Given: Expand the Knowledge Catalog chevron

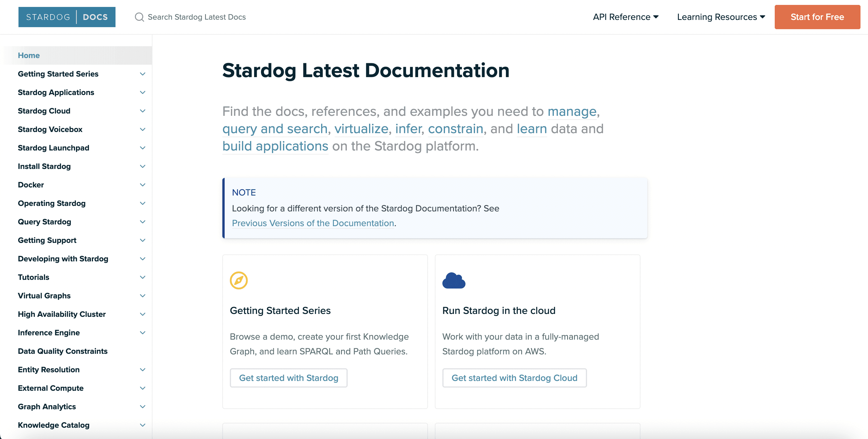Looking at the screenshot, I should (x=143, y=425).
